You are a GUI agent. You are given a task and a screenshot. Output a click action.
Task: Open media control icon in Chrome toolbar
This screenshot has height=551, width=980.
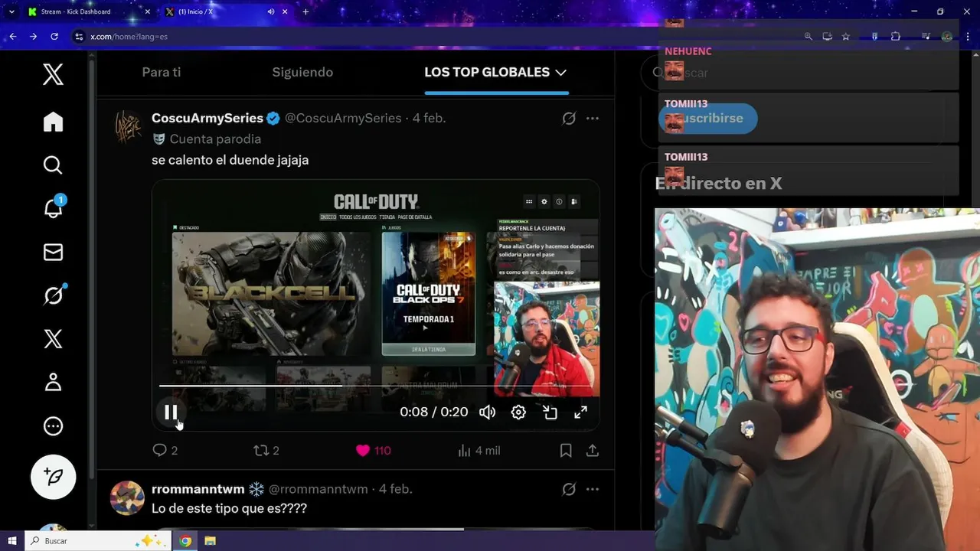926,36
